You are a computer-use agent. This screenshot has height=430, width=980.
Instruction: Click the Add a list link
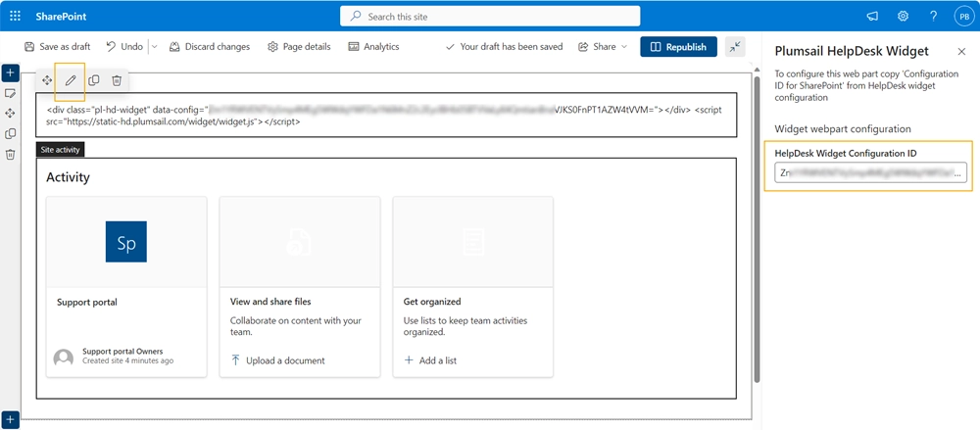click(x=430, y=360)
